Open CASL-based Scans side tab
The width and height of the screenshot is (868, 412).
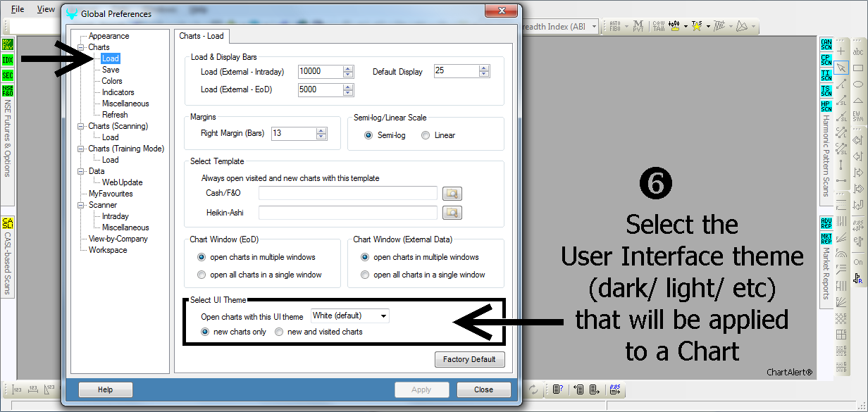8,264
